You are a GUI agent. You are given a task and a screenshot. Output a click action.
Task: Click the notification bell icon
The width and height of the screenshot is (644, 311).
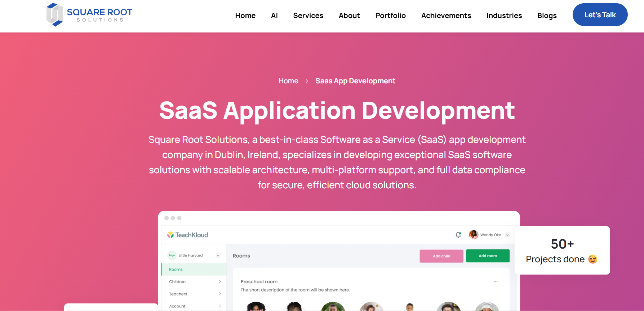[458, 235]
